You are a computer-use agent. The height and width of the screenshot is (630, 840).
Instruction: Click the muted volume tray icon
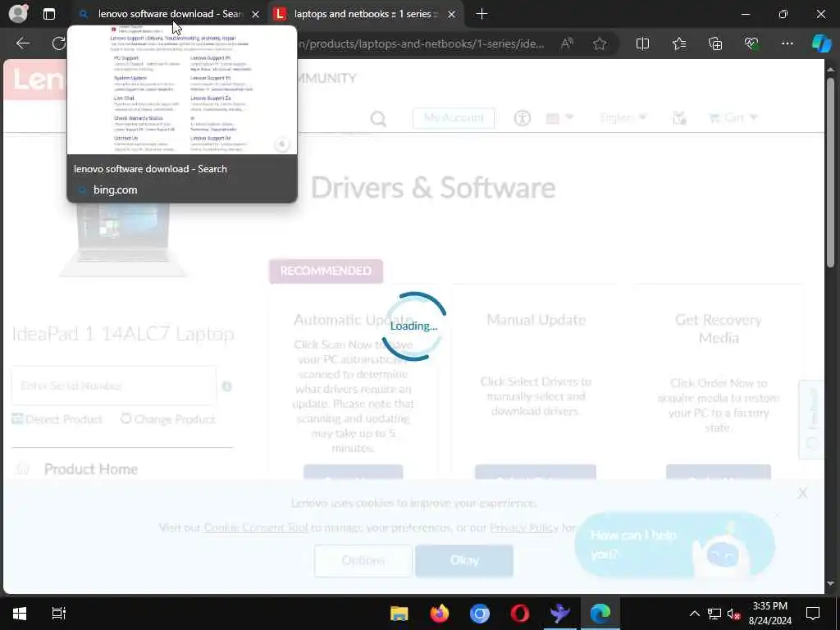tap(734, 614)
